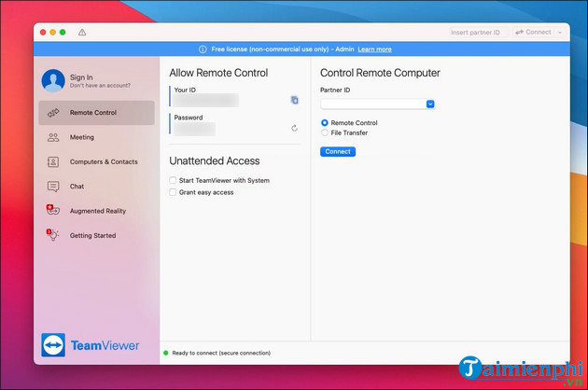Click the Remote Control arrows icon in sidebar
The image size is (588, 390).
[x=53, y=113]
